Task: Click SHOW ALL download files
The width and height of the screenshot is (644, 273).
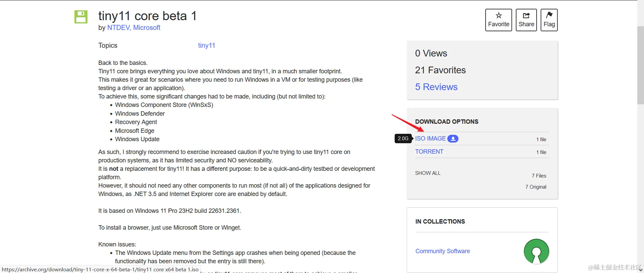Action: [x=428, y=173]
